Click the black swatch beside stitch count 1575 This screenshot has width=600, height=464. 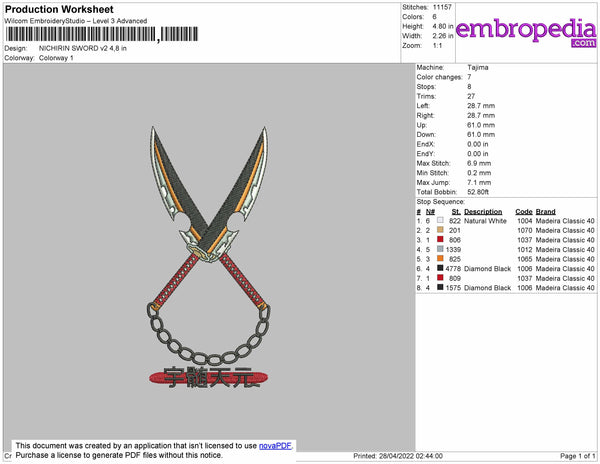(x=440, y=287)
